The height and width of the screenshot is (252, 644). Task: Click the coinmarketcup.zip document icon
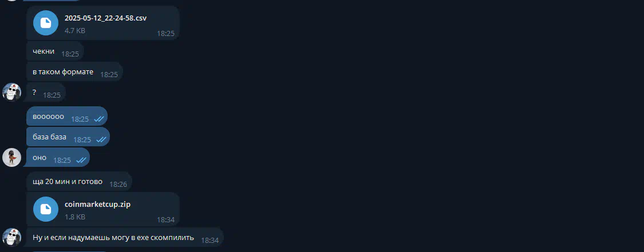46,209
